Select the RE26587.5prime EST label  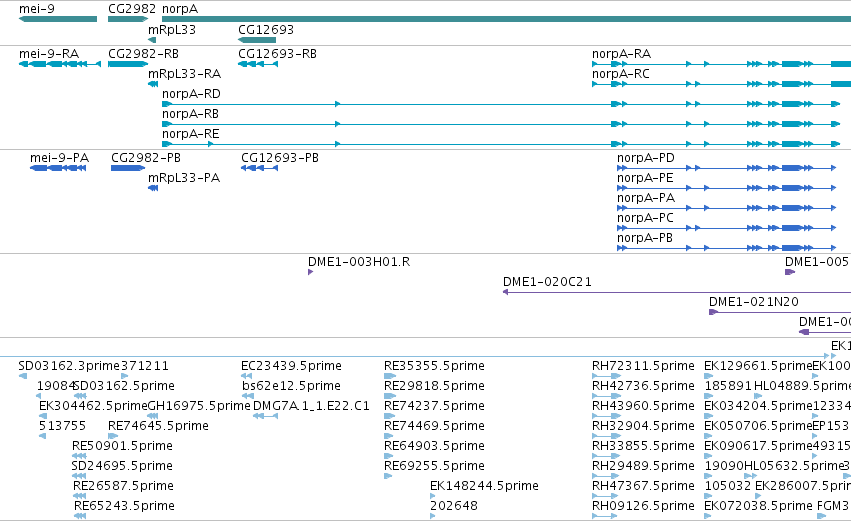click(123, 487)
